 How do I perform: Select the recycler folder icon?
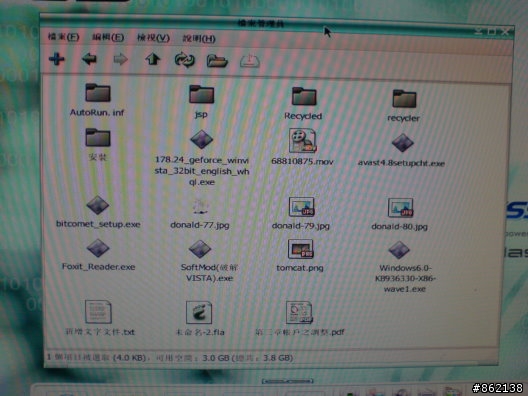pos(404,98)
